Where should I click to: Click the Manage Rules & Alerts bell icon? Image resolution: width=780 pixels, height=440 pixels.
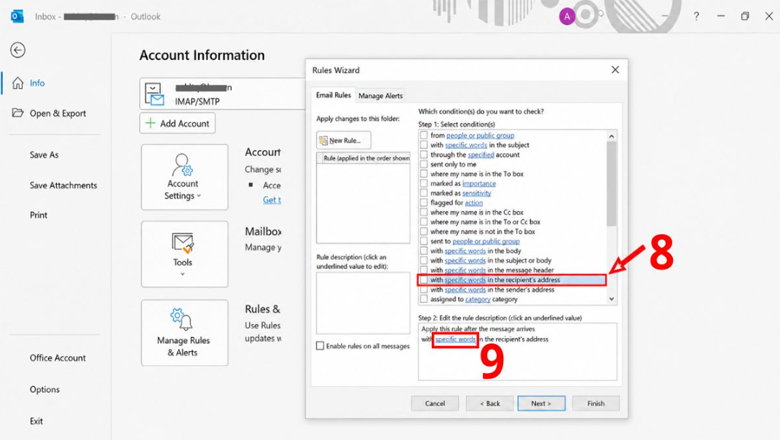click(x=182, y=319)
